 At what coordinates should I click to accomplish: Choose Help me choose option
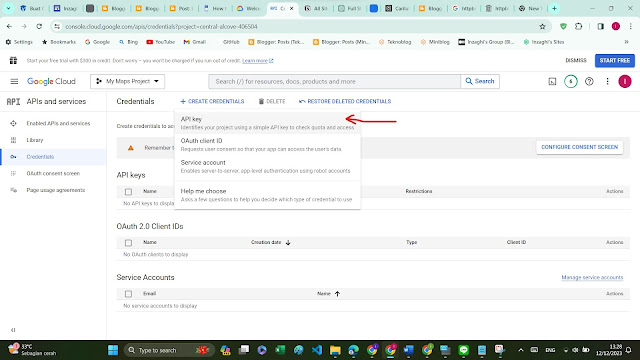pos(267,195)
